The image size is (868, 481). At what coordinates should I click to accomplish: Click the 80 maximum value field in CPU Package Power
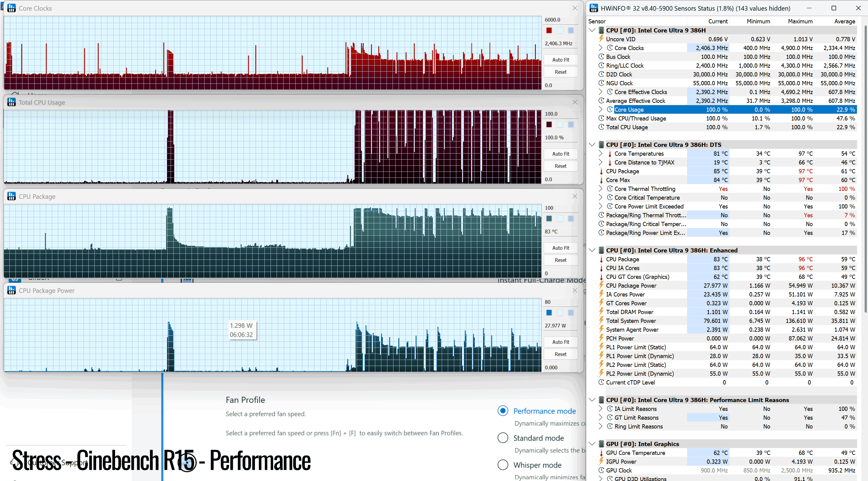(561, 302)
